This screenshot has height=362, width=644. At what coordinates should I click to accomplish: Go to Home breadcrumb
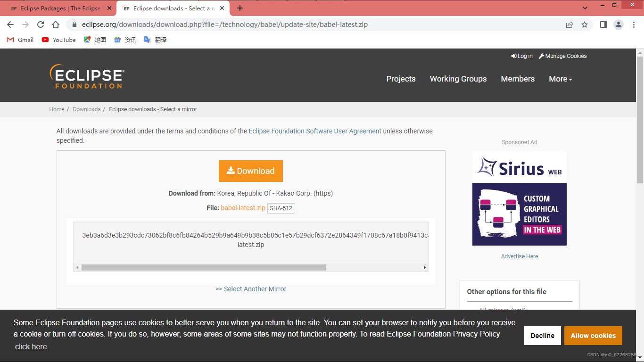57,109
